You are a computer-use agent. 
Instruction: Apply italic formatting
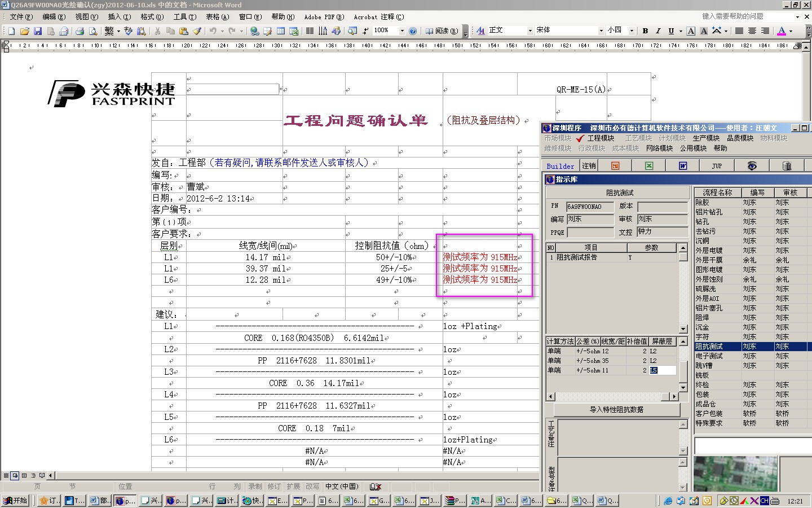tap(658, 30)
